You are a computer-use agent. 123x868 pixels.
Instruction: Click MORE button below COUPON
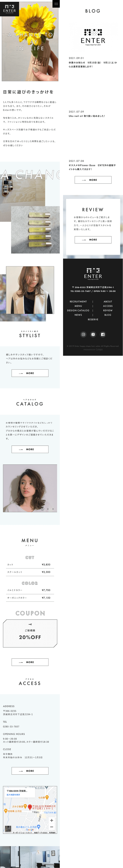[x=30, y=662]
